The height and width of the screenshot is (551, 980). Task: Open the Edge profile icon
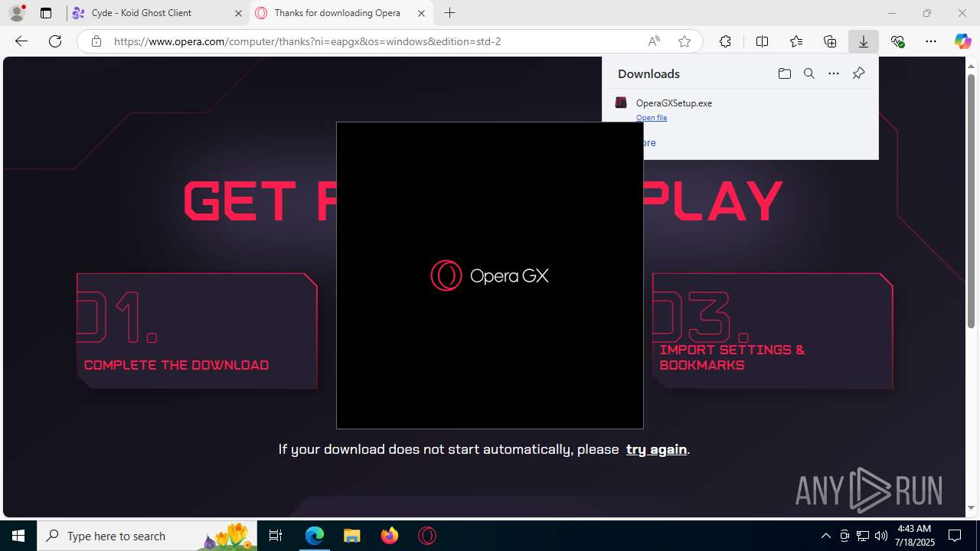[x=17, y=13]
